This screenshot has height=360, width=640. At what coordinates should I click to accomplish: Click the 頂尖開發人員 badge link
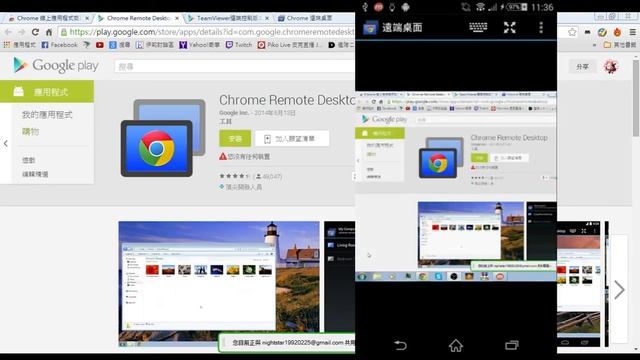pos(241,187)
